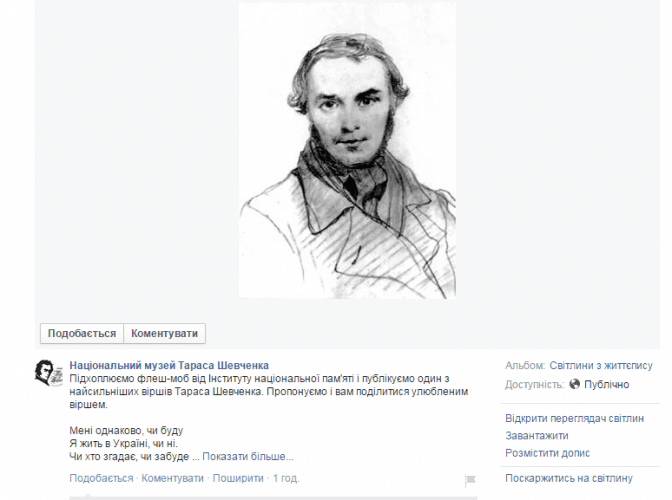
Task: Click the Подобається link under the post text
Action: coord(101,478)
